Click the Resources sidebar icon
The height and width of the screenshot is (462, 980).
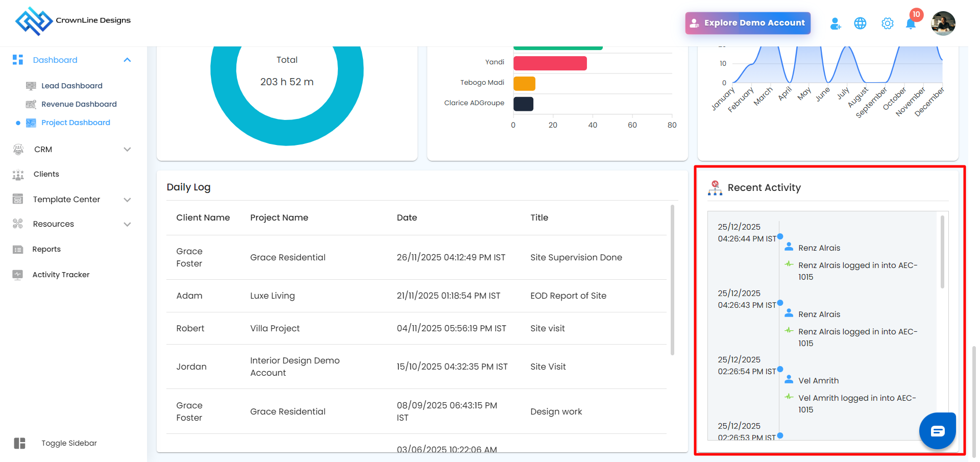18,224
